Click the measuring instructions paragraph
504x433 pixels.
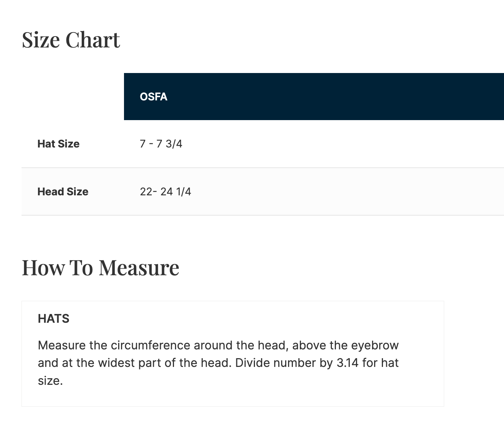tap(218, 363)
